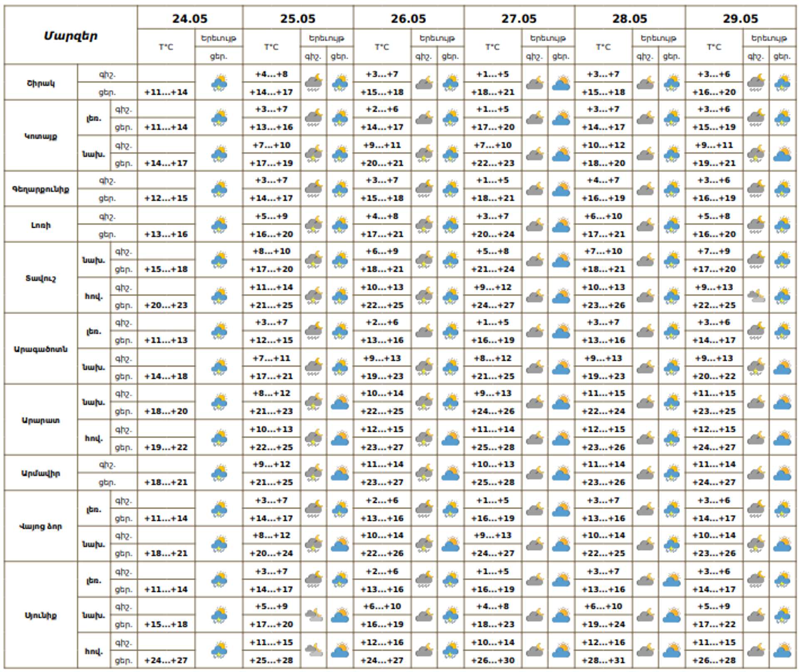Click Շիրակ night weather icon for 25.05
Image resolution: width=799 pixels, height=672 pixels.
click(x=313, y=83)
